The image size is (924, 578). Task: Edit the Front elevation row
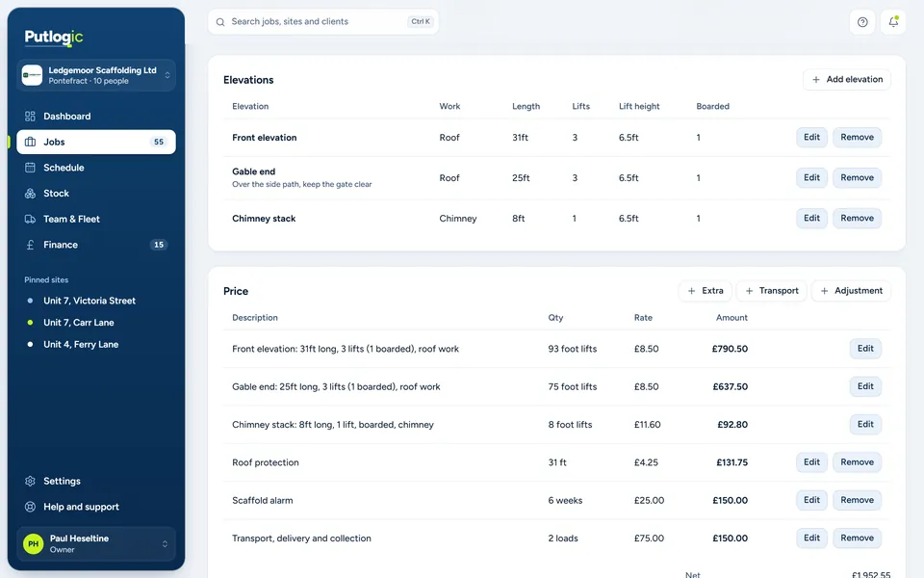[x=811, y=138]
